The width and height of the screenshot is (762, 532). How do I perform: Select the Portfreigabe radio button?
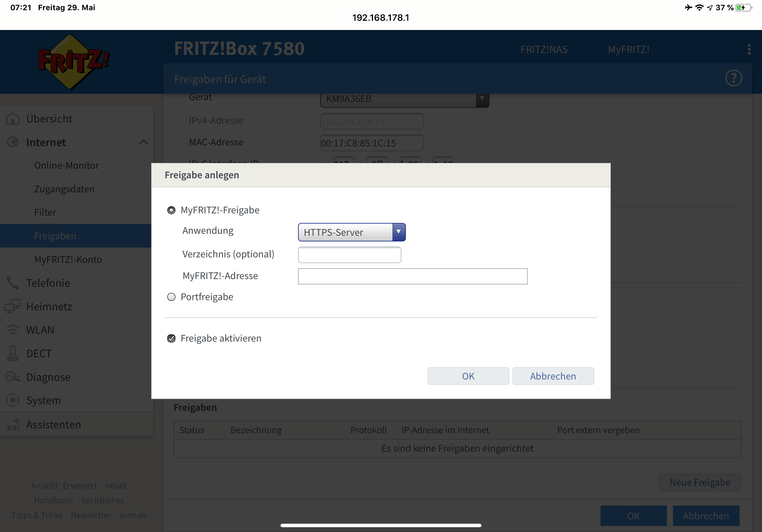pyautogui.click(x=171, y=297)
